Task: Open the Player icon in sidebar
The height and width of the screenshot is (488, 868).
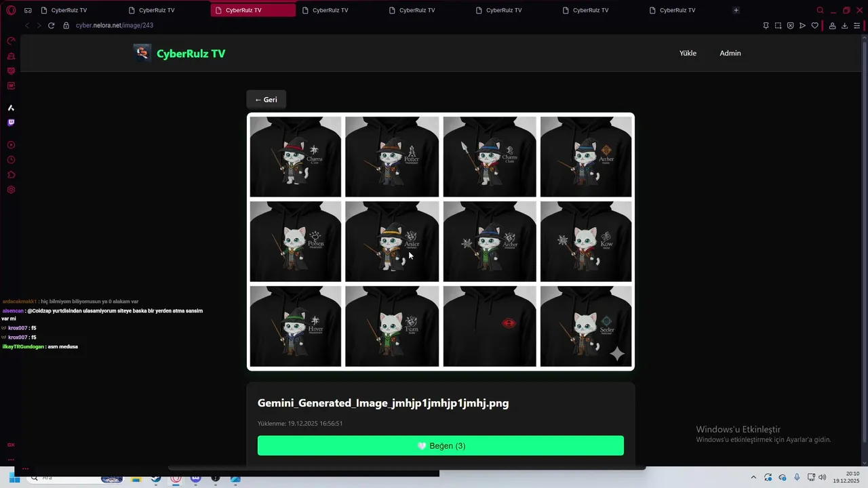Action: point(11,145)
